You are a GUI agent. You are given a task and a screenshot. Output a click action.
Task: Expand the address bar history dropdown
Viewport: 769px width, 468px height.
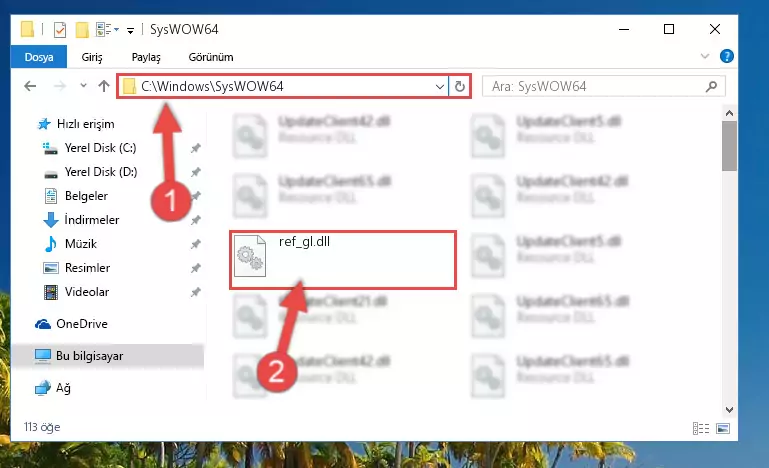coord(440,87)
